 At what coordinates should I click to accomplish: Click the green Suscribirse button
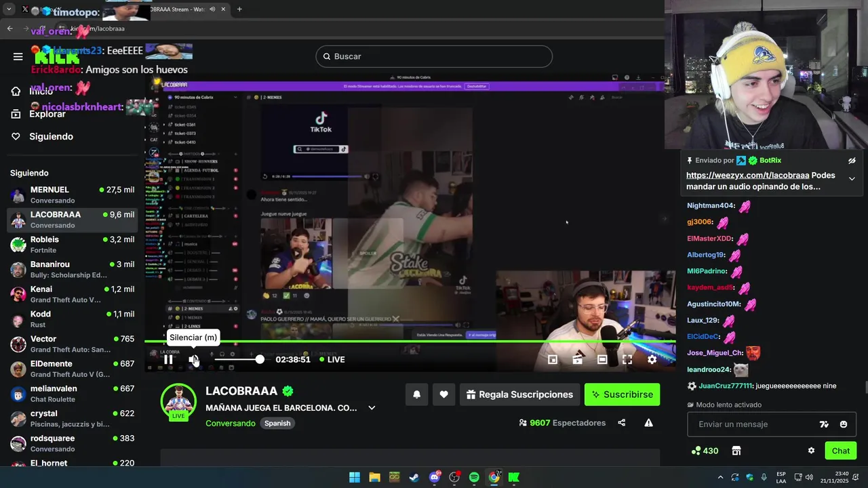coord(622,394)
